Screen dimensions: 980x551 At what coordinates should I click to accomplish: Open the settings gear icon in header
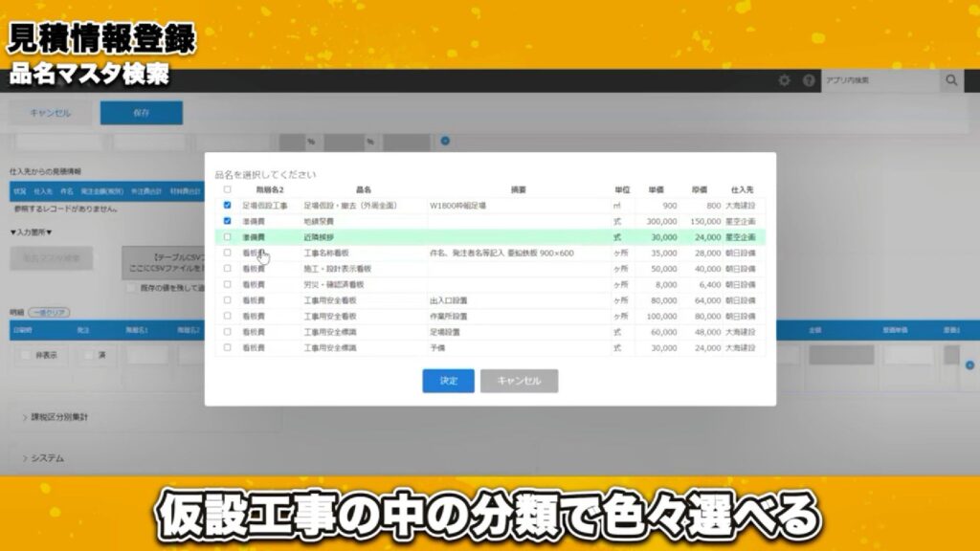click(x=785, y=80)
